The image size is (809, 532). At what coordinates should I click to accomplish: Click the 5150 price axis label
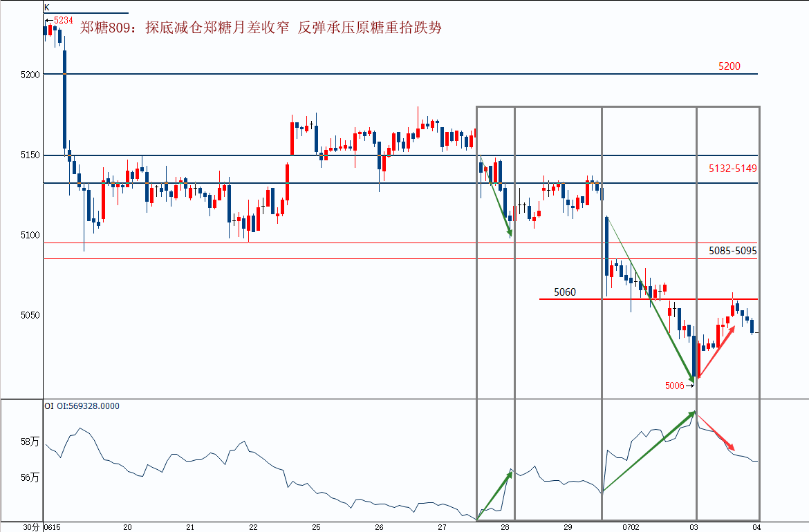coord(30,155)
